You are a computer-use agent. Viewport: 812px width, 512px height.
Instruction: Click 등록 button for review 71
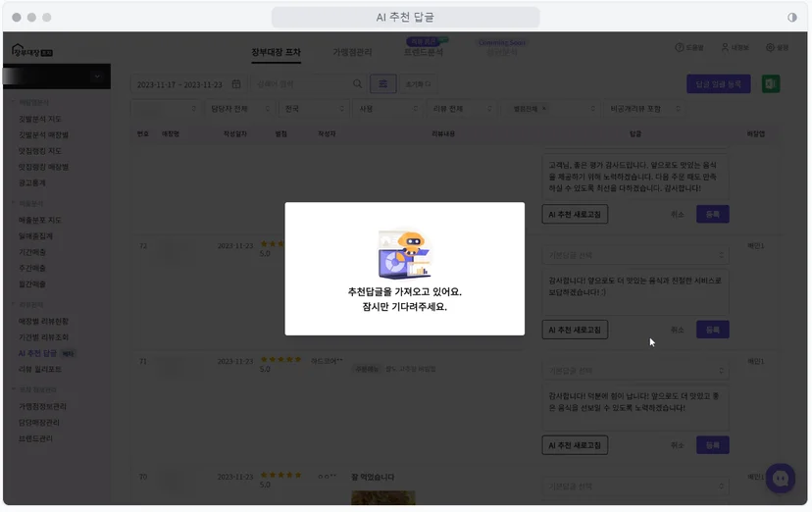pos(713,445)
